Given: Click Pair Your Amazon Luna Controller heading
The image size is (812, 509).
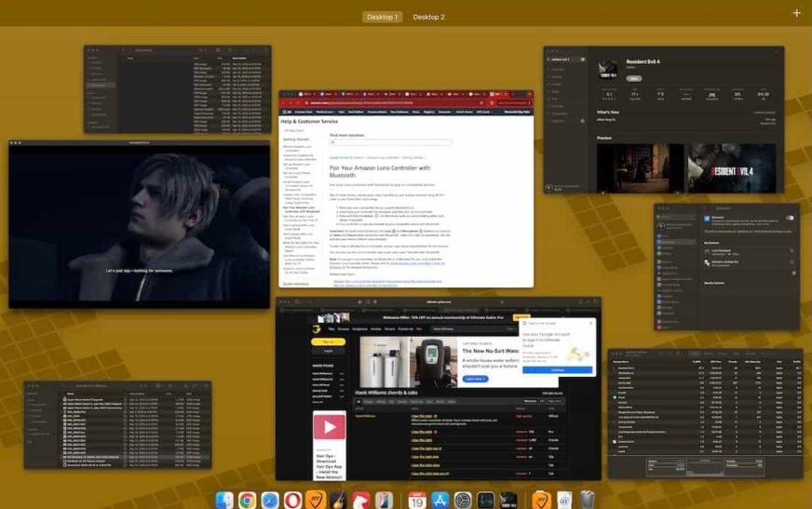Looking at the screenshot, I should [x=380, y=172].
